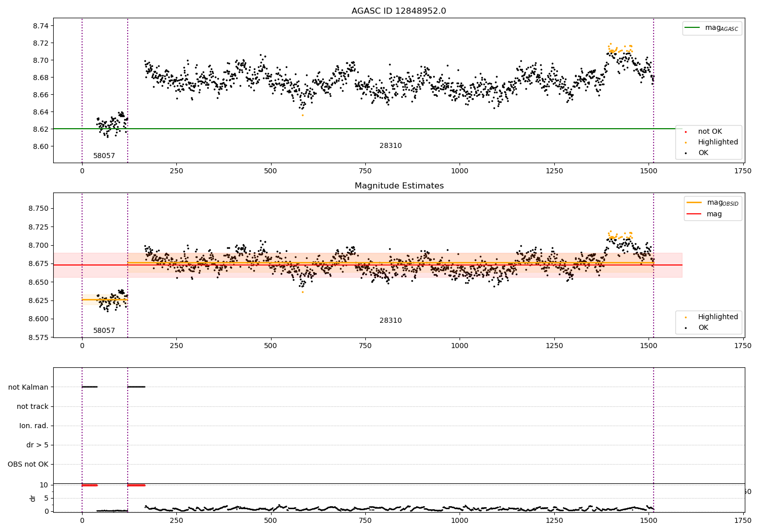Click "Highlighted" in the top plot legend
This screenshot has width=760, height=532.
coord(718,142)
